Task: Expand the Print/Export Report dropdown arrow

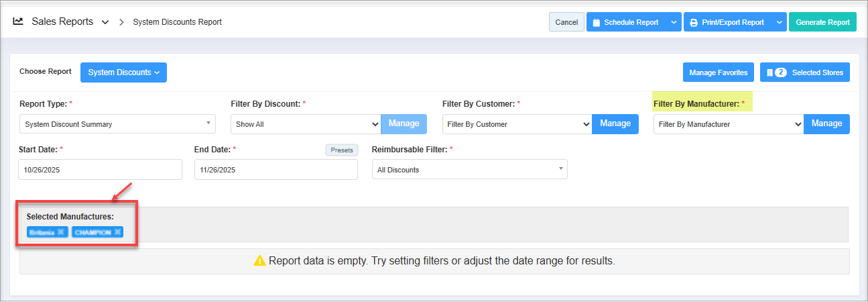Action: coord(779,22)
